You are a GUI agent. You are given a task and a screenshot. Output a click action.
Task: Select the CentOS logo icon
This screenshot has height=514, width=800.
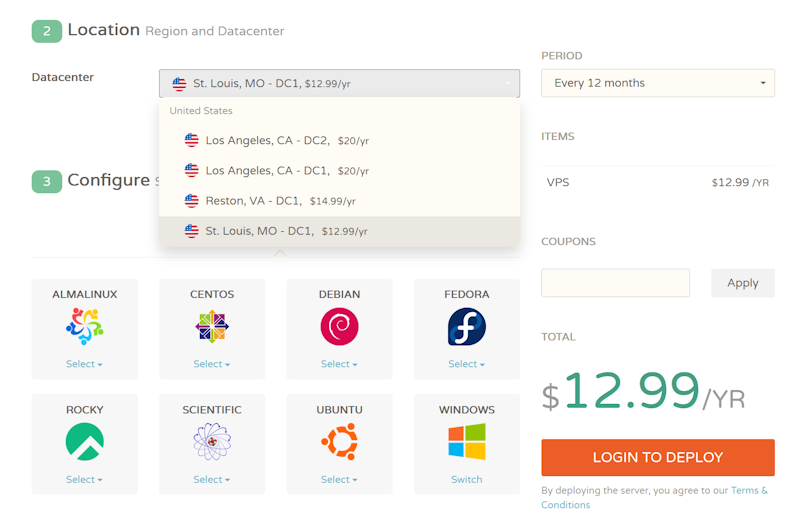pyautogui.click(x=212, y=326)
